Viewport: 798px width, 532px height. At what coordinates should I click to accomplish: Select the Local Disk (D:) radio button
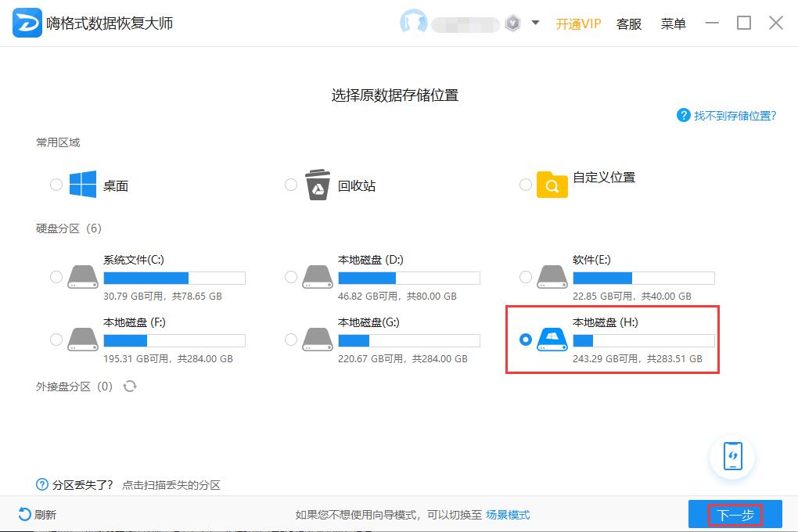[291, 277]
